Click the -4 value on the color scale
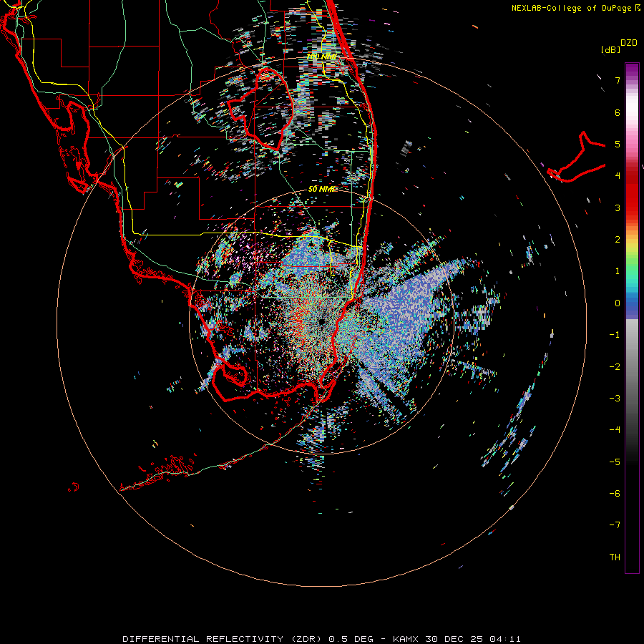Screen dimensions: 644x644 tap(615, 430)
